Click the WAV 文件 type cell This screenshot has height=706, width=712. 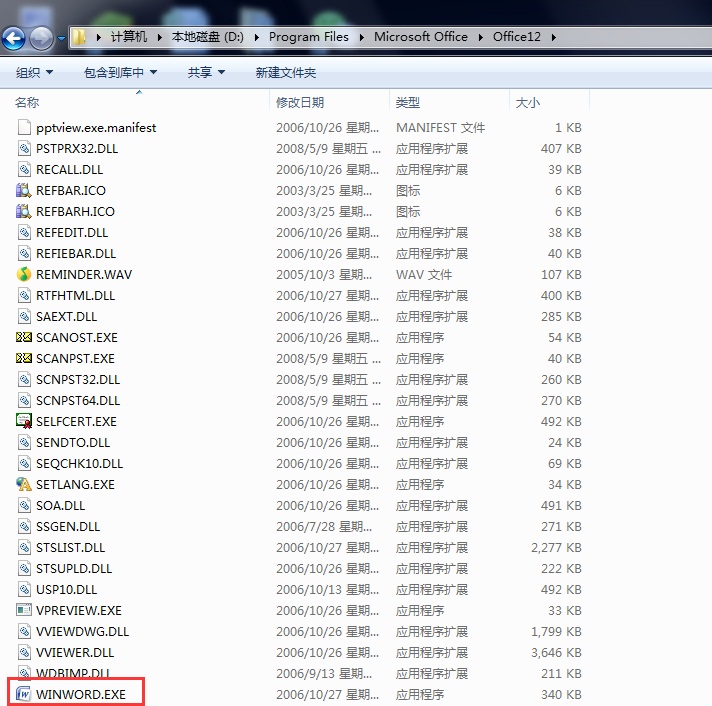424,274
